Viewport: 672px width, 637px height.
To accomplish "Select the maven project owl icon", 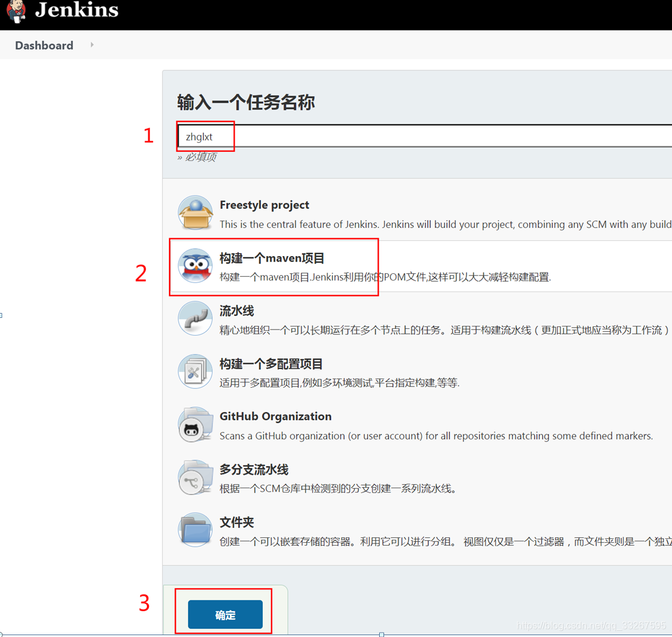I will pyautogui.click(x=195, y=266).
